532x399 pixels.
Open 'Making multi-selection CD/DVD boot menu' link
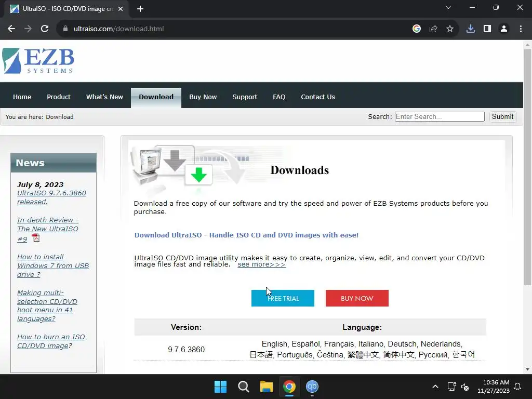pos(47,305)
